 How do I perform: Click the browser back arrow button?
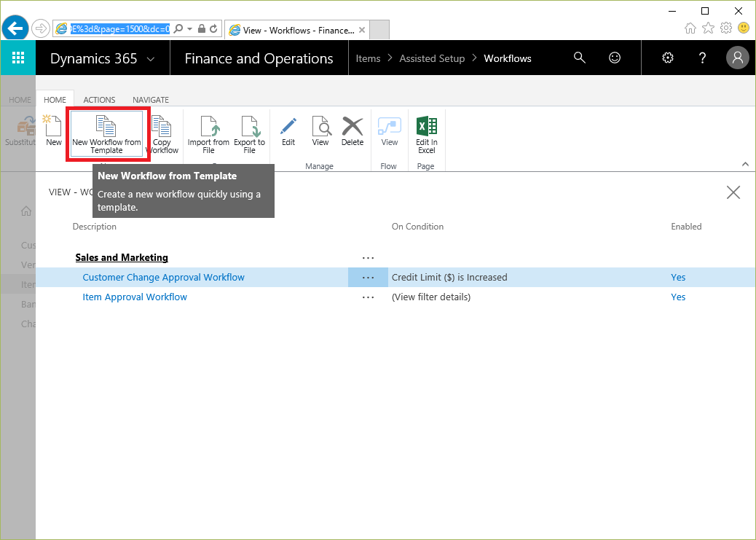click(x=15, y=29)
